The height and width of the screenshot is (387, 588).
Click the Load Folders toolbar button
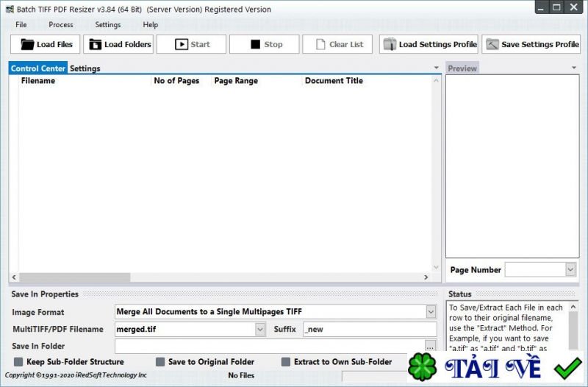click(118, 44)
